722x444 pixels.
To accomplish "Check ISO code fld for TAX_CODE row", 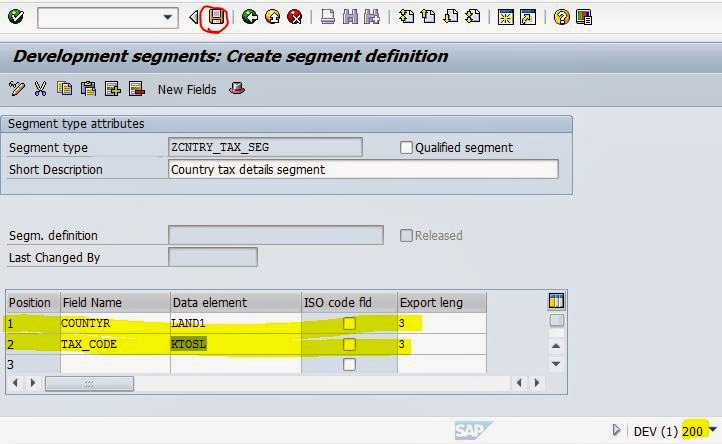I will tap(349, 344).
